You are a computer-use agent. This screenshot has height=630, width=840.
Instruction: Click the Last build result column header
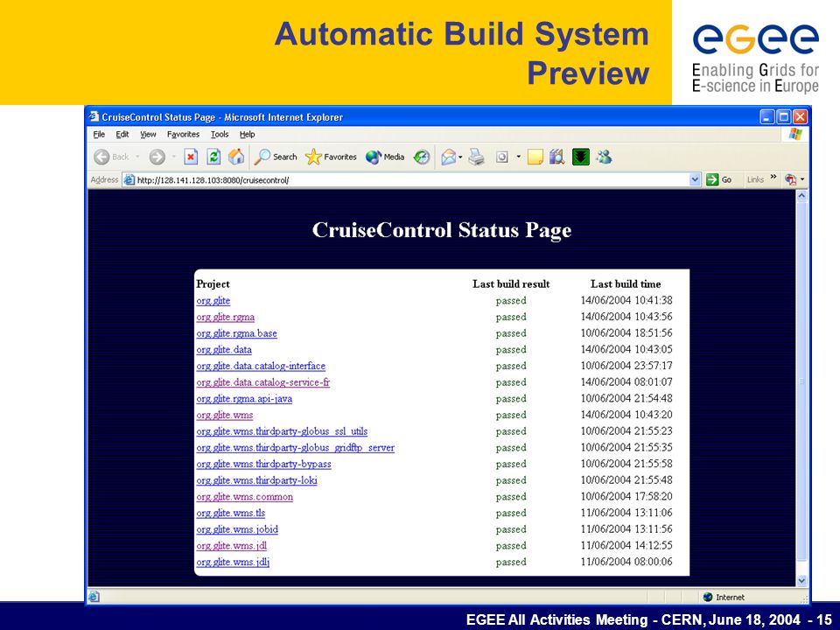tap(511, 283)
